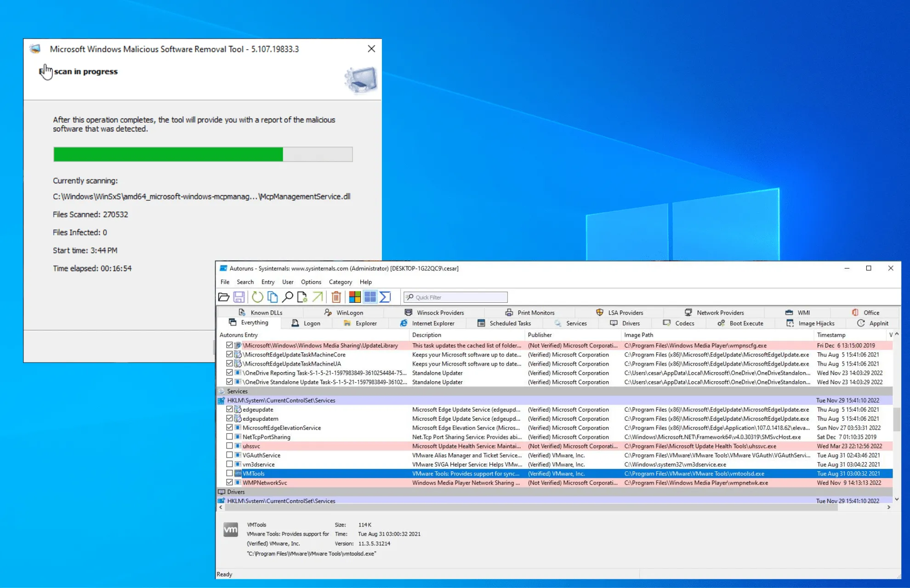Click into the Quick Filter input field
Viewport: 910px width, 588px height.
click(455, 297)
